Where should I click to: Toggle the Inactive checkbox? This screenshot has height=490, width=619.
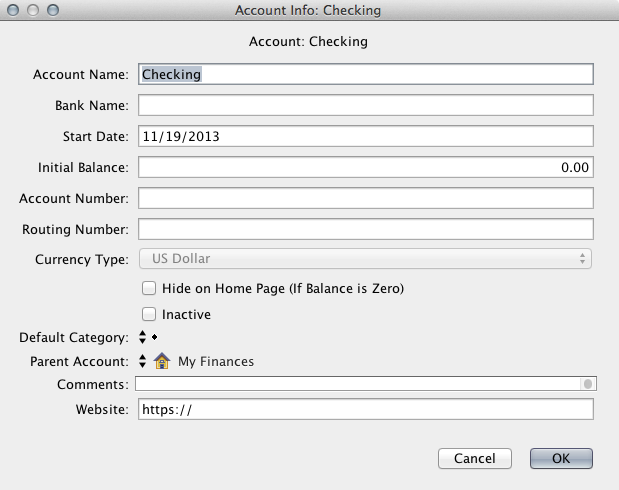[x=150, y=314]
